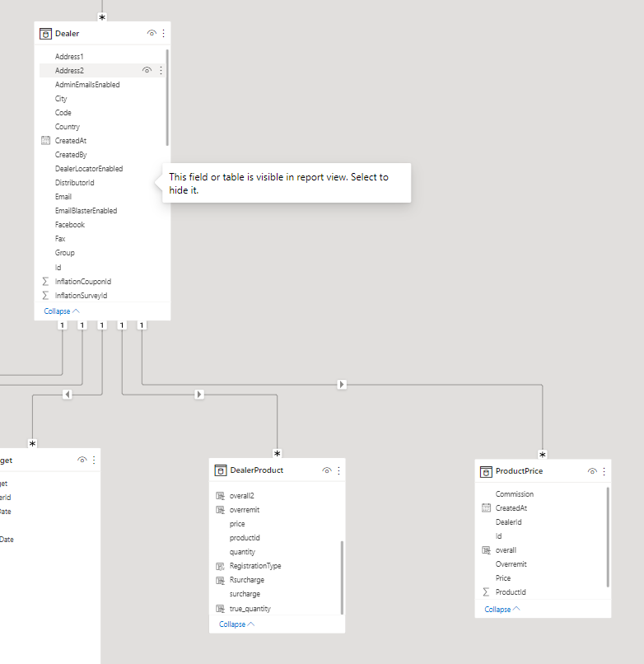Click the sigma icon beside InflationSurveyId
Image resolution: width=644 pixels, height=664 pixels.
coord(46,296)
